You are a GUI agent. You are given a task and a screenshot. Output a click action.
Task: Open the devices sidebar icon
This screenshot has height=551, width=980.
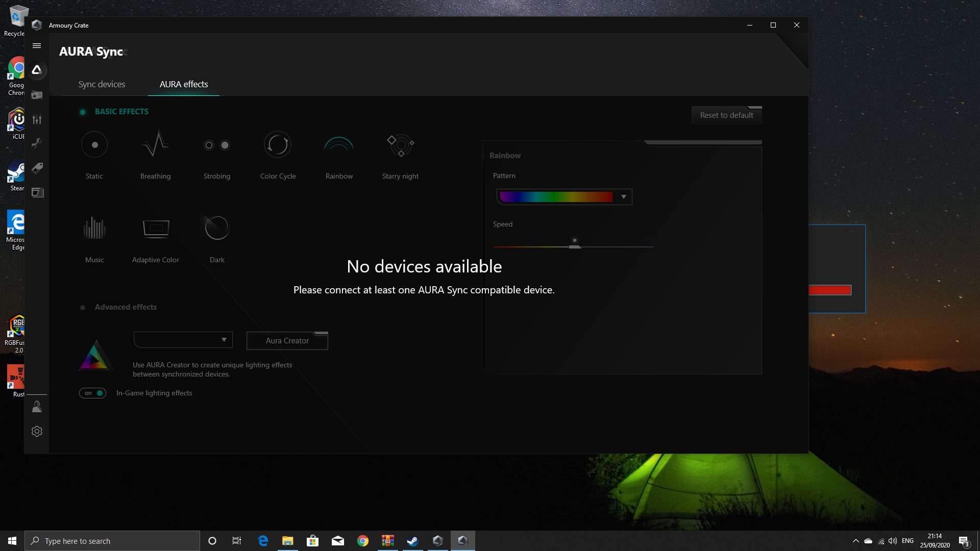pyautogui.click(x=37, y=95)
